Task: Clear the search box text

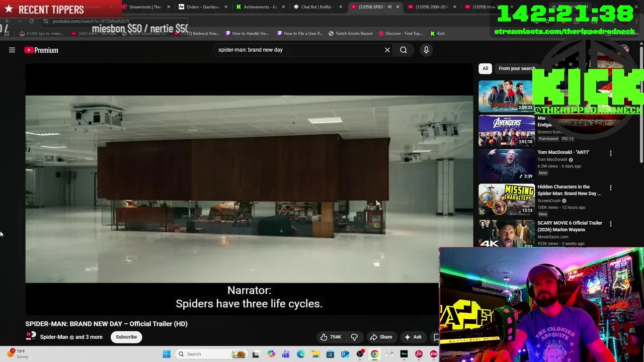Action: 387,50
